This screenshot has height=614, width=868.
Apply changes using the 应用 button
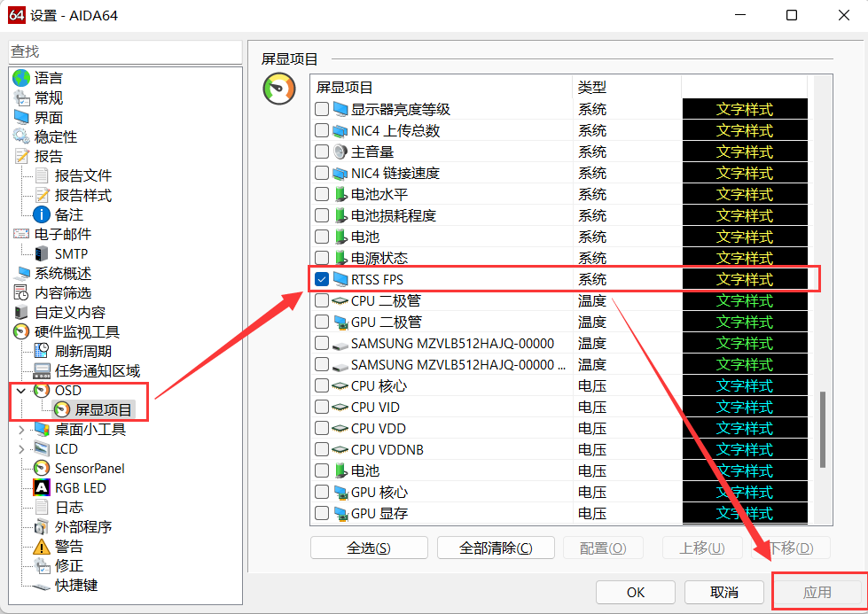817,593
